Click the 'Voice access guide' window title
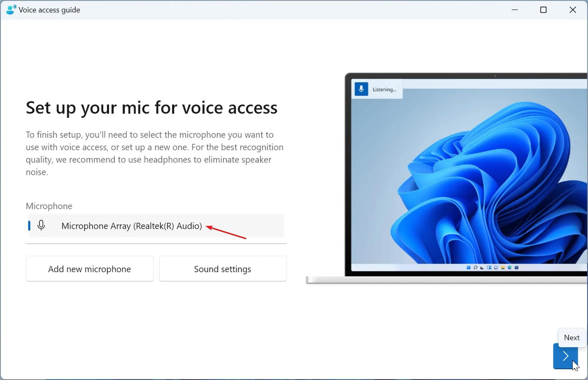The height and width of the screenshot is (380, 588). [x=49, y=10]
